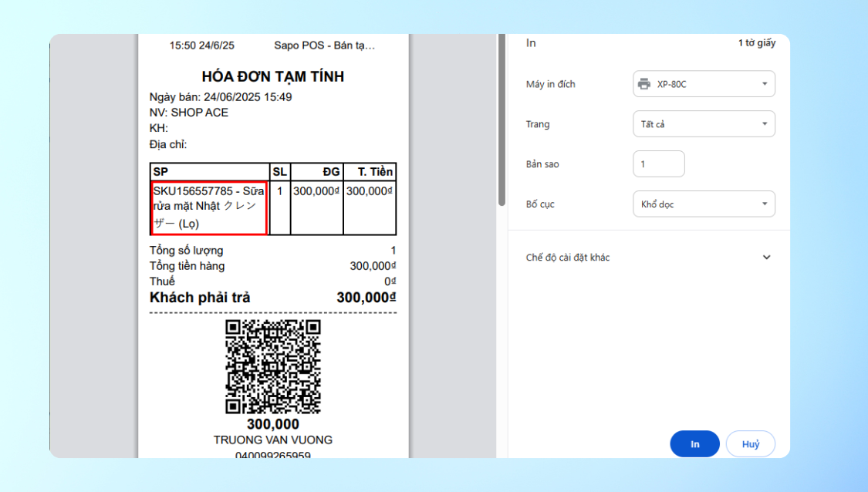Click the print preview scrollbar
This screenshot has height=492, width=868.
click(502, 120)
